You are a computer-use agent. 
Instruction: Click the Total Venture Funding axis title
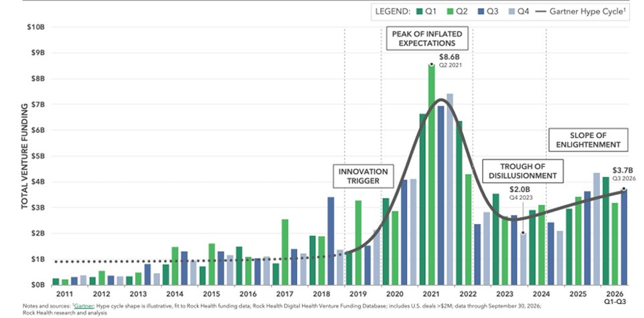(x=25, y=156)
